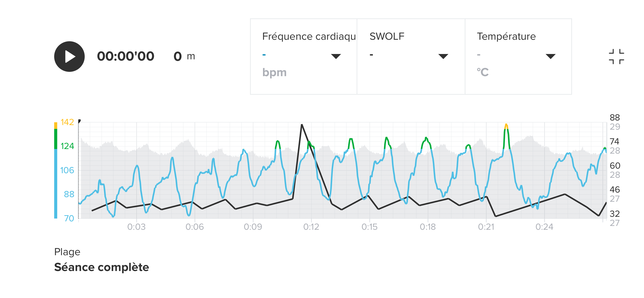Click the yellow heart rate zone segment

point(56,126)
